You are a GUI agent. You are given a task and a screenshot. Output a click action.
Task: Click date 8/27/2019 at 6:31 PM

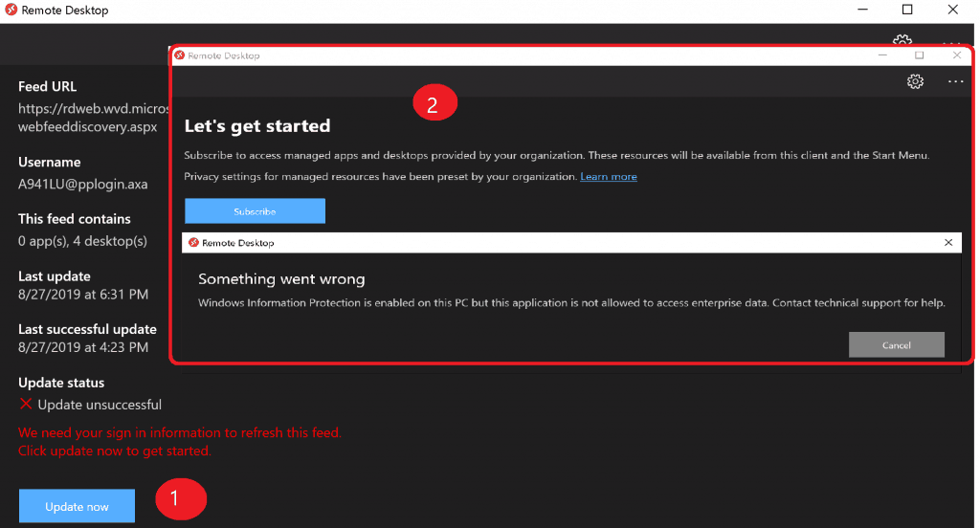(83, 295)
